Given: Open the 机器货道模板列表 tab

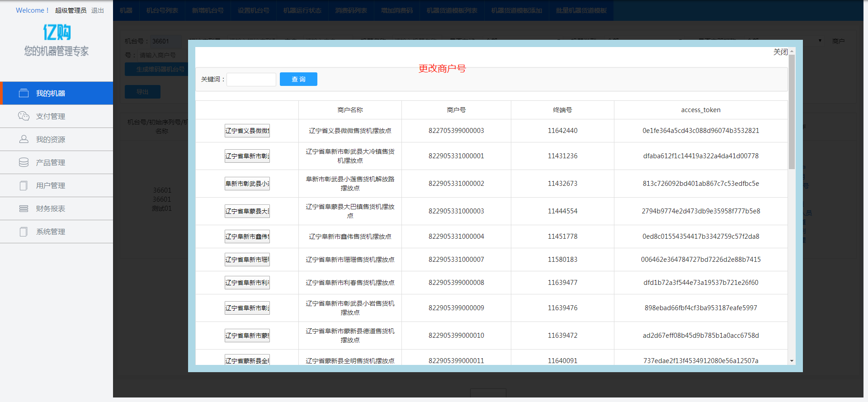Looking at the screenshot, I should pyautogui.click(x=452, y=10).
